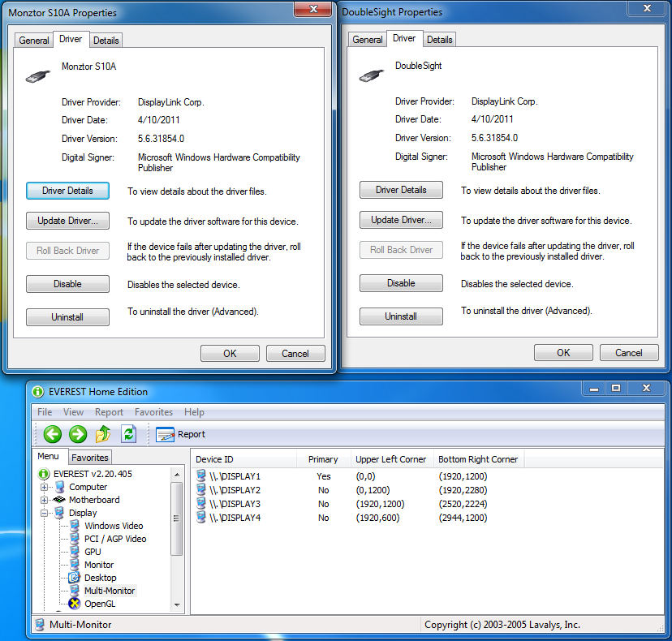This screenshot has width=672, height=641.
Task: Click the monitor icon of the DISPLAY3 row
Action: click(x=201, y=503)
